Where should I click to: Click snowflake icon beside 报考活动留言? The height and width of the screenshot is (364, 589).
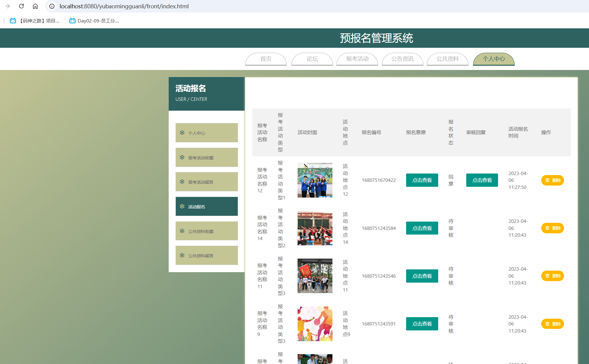point(182,182)
